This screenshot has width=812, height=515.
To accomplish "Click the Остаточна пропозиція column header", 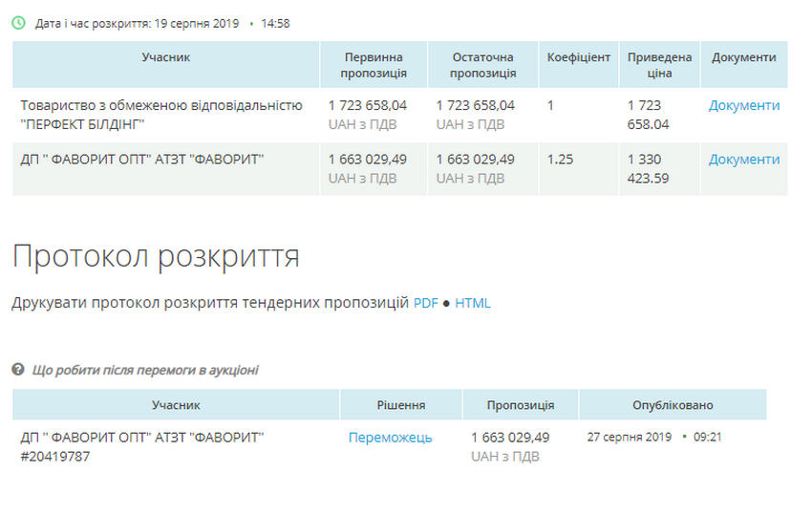I will pyautogui.click(x=482, y=65).
